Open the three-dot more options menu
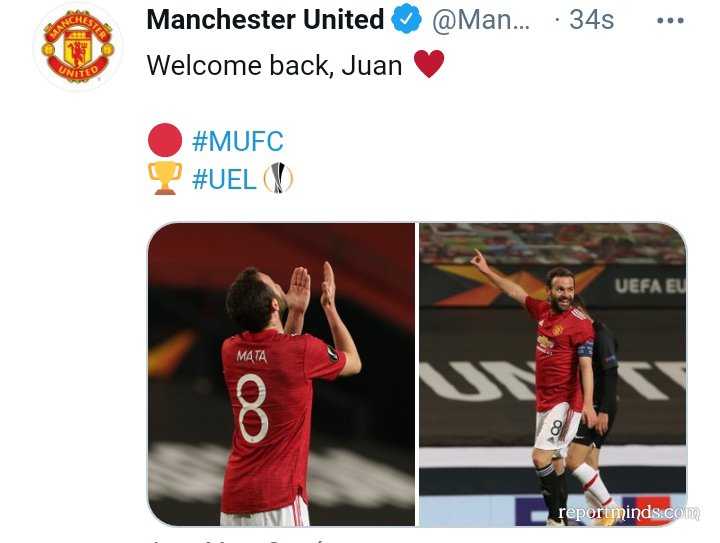This screenshot has width=720, height=543. click(x=670, y=21)
